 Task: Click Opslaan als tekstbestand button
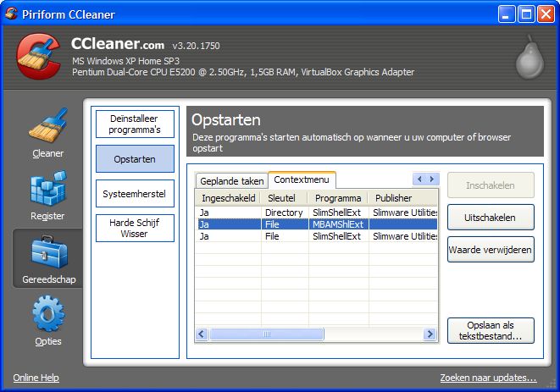coord(491,331)
